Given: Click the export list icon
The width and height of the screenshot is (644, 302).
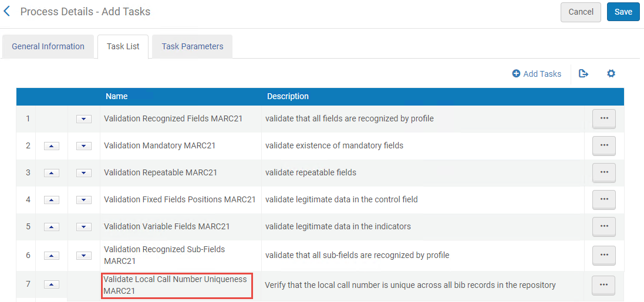Looking at the screenshot, I should [x=583, y=74].
